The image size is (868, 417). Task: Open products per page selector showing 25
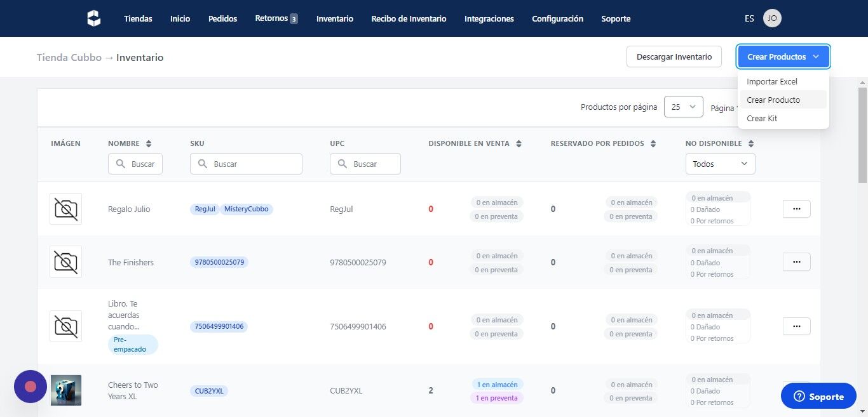[x=683, y=107]
